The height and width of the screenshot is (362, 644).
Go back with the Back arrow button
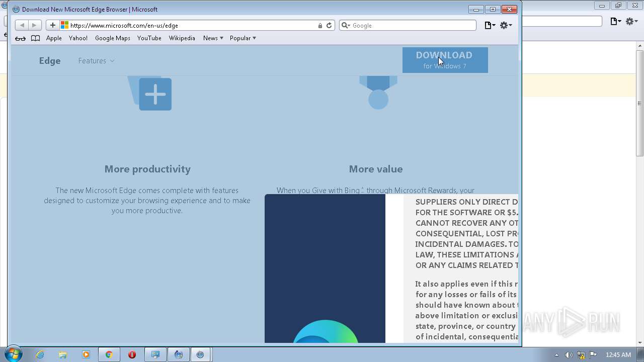(x=22, y=25)
